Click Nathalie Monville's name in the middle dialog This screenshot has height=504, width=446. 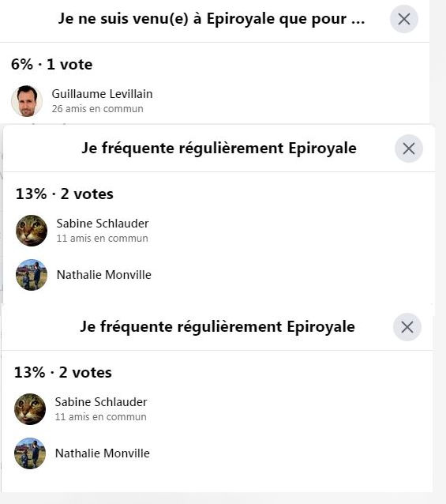pyautogui.click(x=104, y=275)
